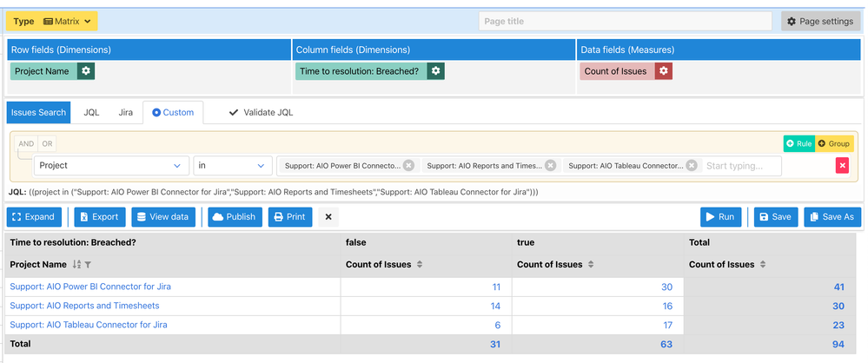This screenshot has width=868, height=363.
Task: Open the Project field dropdown
Action: tap(110, 166)
